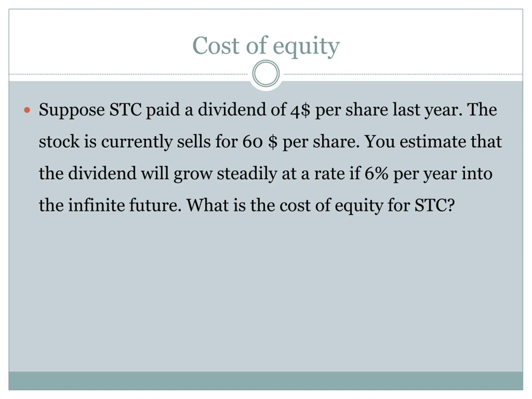Click the word "steadily" in the third line

(x=247, y=174)
